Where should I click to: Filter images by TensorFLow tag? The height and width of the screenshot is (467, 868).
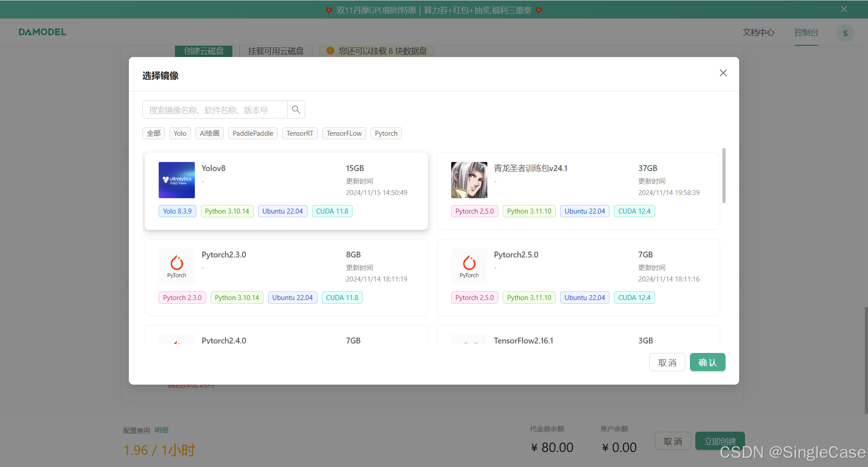point(344,133)
